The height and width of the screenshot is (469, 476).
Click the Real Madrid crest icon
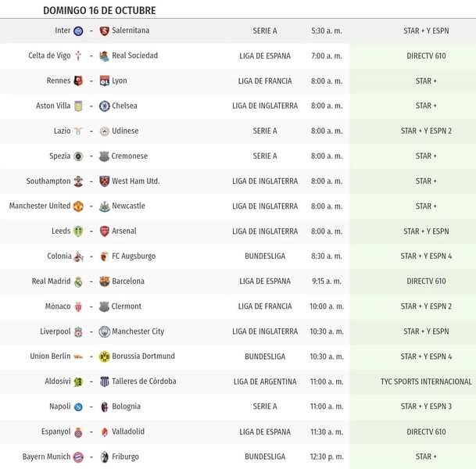pyautogui.click(x=78, y=281)
